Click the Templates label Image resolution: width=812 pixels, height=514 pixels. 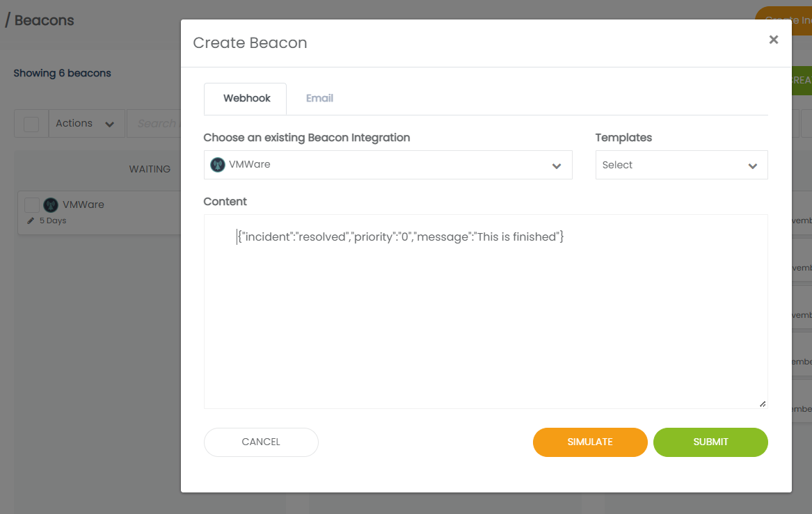point(623,138)
